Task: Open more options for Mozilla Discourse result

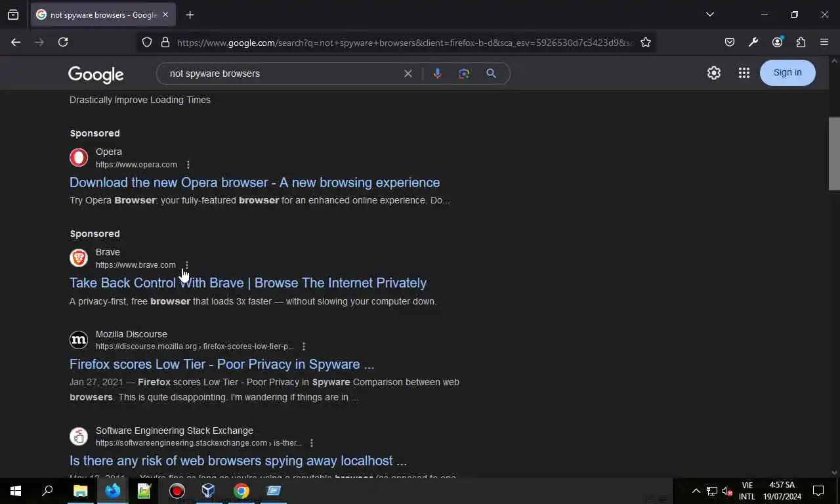Action: pyautogui.click(x=304, y=346)
